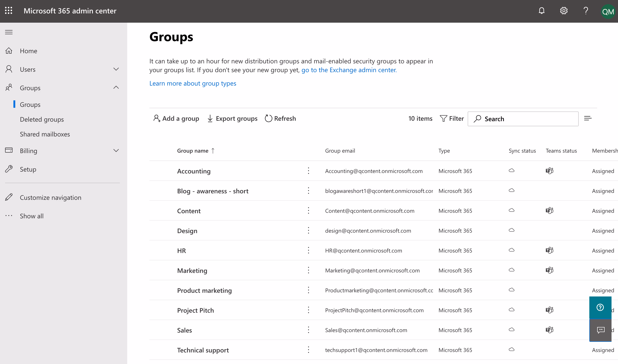Open notifications bell icon
The width and height of the screenshot is (618, 364).
[541, 11]
